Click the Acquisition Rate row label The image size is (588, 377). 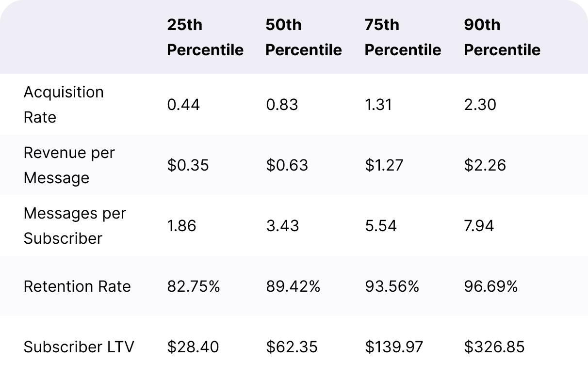pos(64,105)
